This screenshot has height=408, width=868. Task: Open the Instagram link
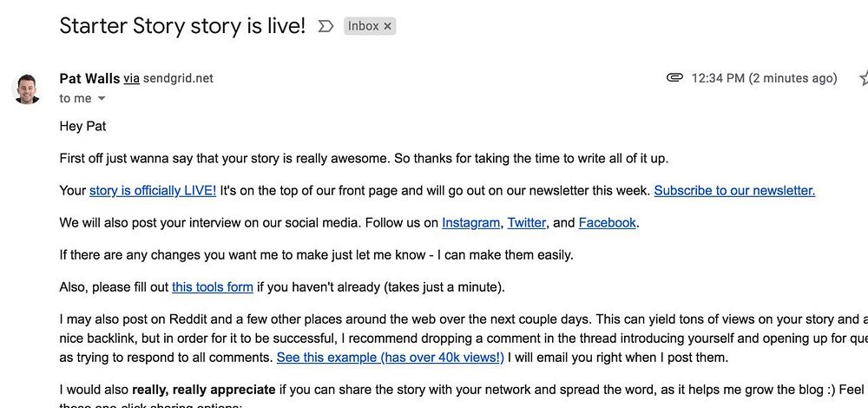(x=471, y=222)
